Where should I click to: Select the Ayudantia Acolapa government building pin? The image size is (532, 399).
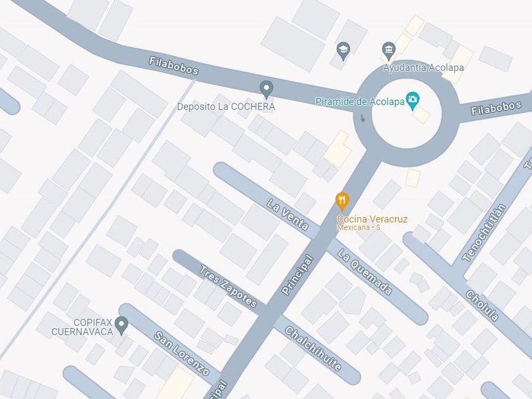point(388,51)
